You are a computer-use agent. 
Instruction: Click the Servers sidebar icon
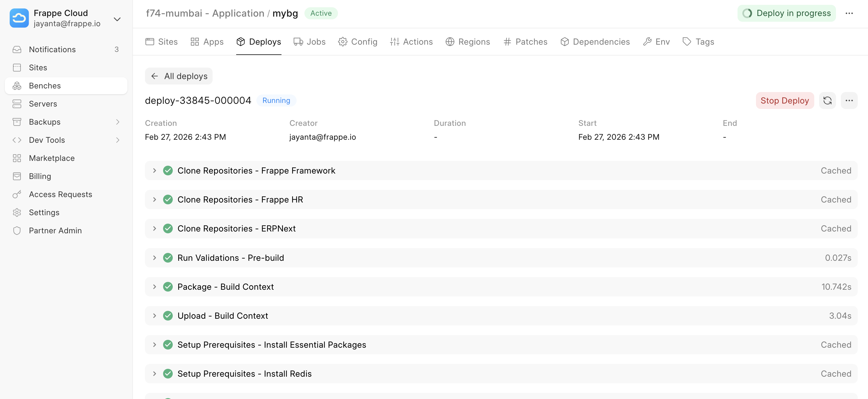point(17,104)
